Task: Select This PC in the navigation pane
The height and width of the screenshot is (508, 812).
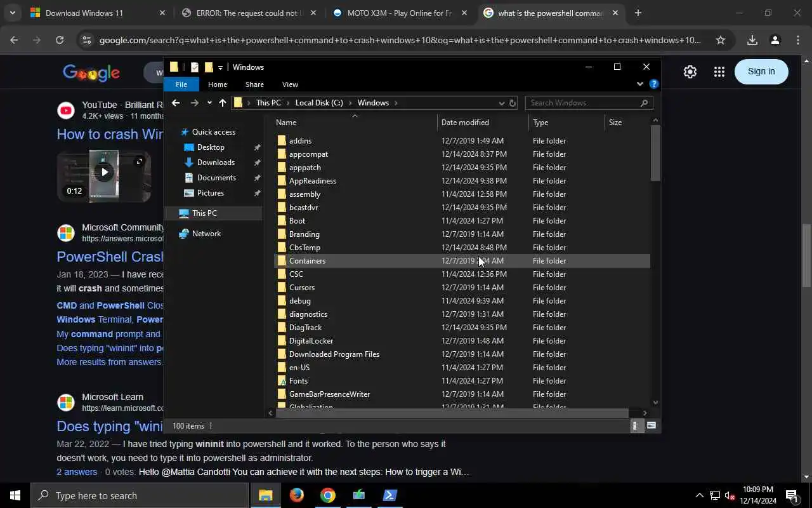Action: click(204, 213)
